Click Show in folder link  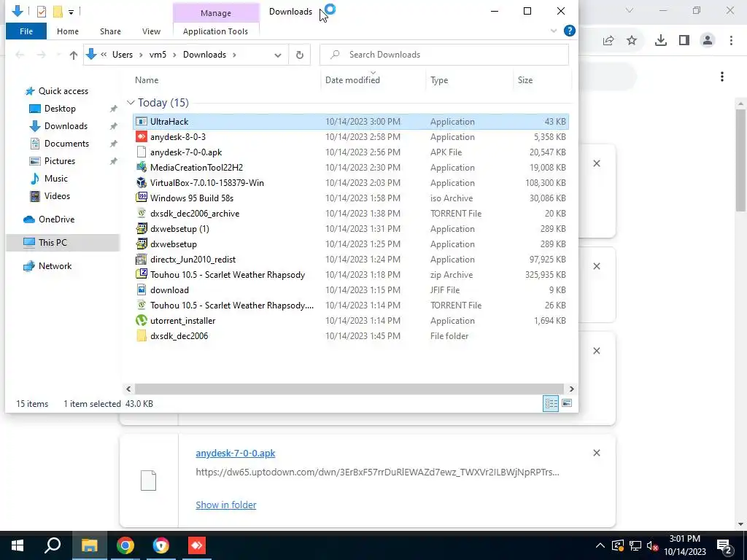[x=226, y=505]
